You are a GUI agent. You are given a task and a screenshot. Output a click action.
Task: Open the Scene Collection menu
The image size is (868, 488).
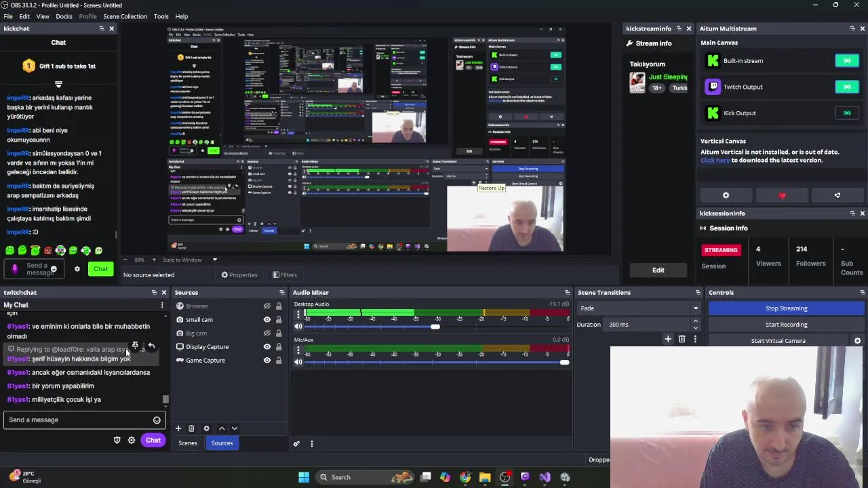(x=125, y=16)
